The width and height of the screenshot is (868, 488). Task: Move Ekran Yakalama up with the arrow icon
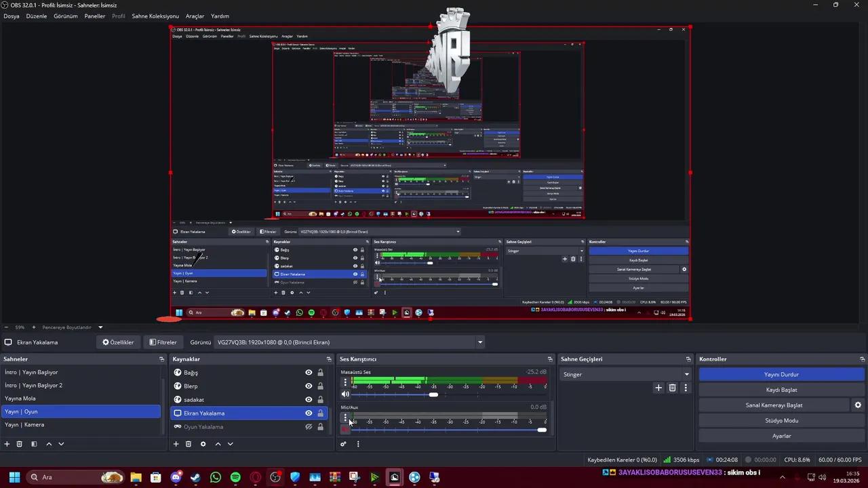pyautogui.click(x=217, y=443)
